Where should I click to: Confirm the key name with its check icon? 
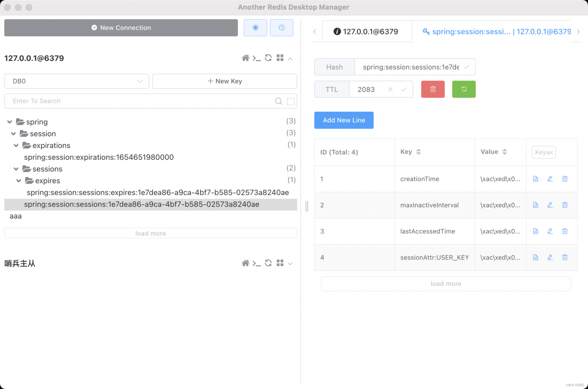pyautogui.click(x=466, y=67)
